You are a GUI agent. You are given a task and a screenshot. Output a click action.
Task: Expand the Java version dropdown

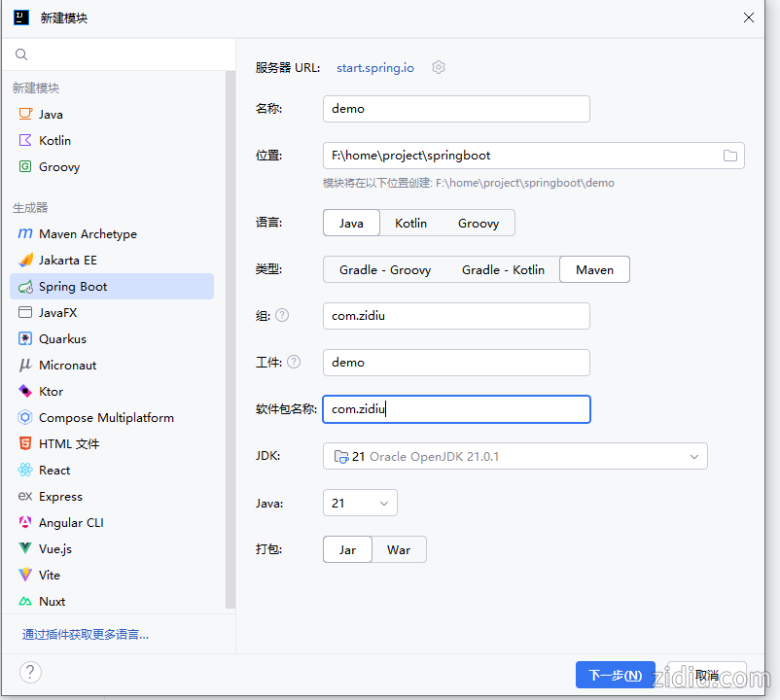(360, 503)
